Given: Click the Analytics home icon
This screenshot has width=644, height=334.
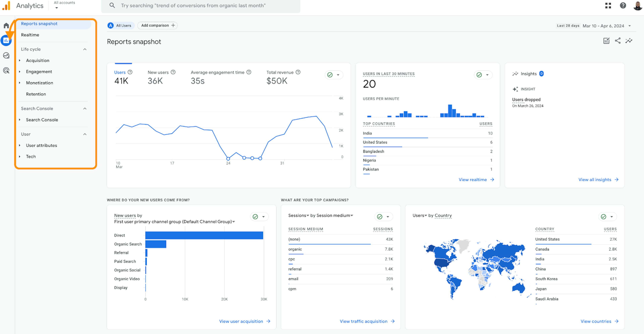Looking at the screenshot, I should pyautogui.click(x=6, y=24).
